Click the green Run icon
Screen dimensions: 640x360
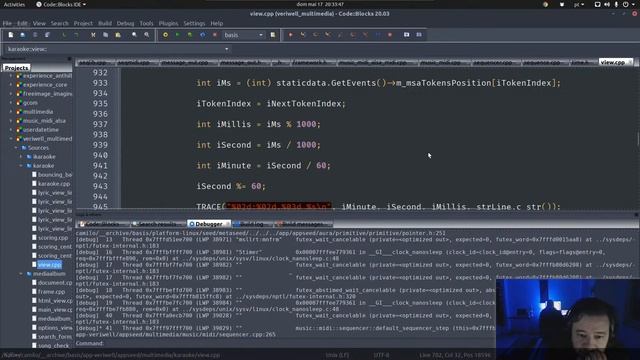click(178, 35)
